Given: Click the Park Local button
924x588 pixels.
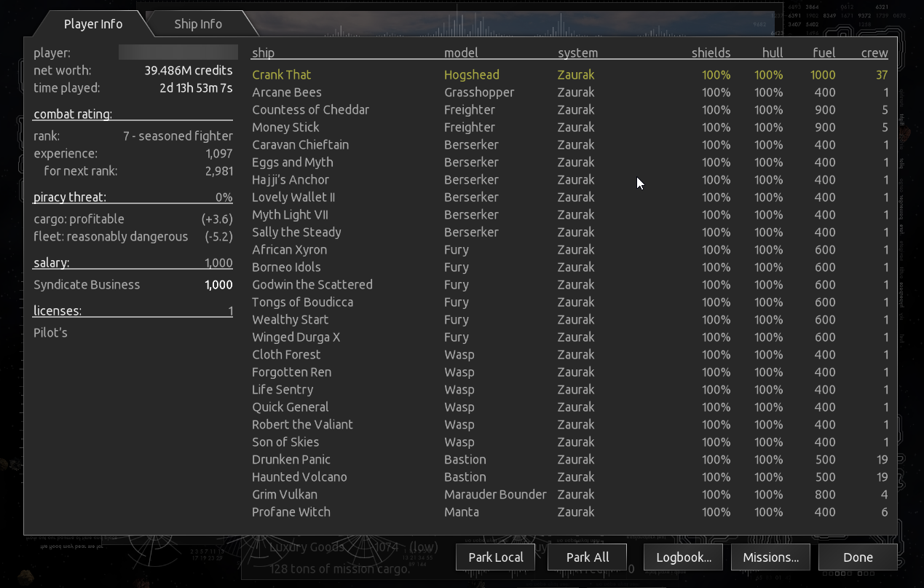Looking at the screenshot, I should (x=496, y=557).
